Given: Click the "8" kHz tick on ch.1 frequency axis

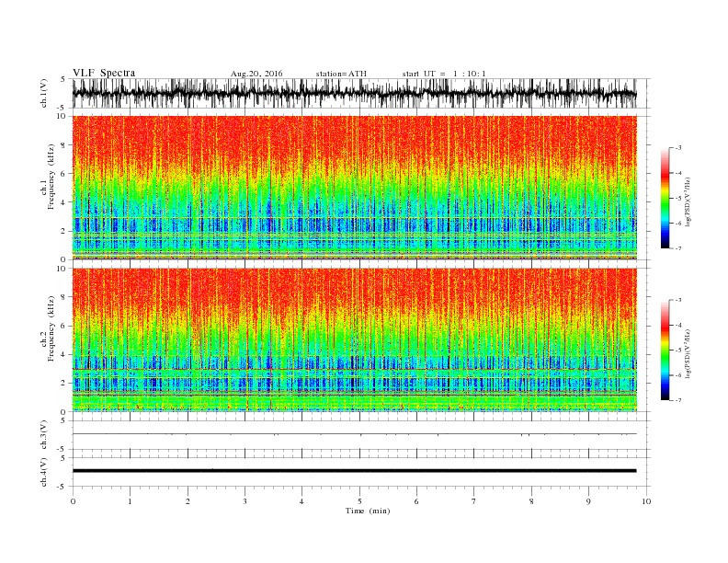Looking at the screenshot, I should 63,145.
